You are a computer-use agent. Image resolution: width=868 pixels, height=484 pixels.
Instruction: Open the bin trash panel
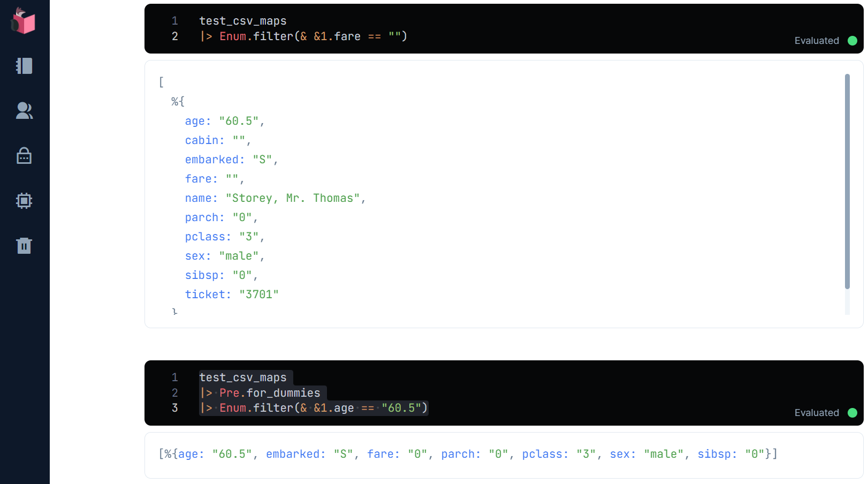pyautogui.click(x=24, y=246)
